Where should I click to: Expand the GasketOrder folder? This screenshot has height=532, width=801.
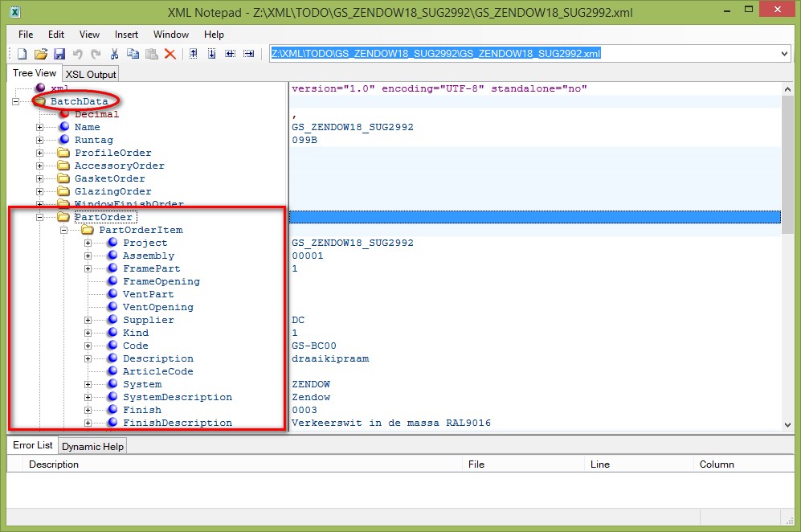click(40, 178)
